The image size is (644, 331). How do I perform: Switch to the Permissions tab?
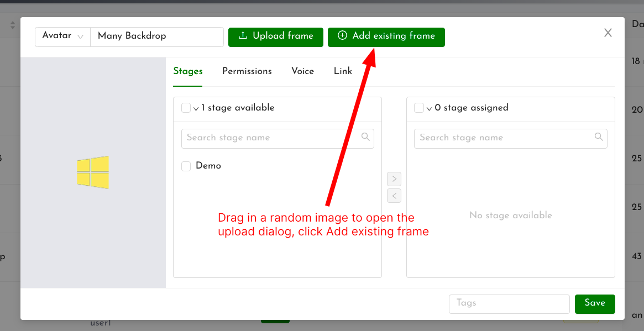pyautogui.click(x=247, y=71)
